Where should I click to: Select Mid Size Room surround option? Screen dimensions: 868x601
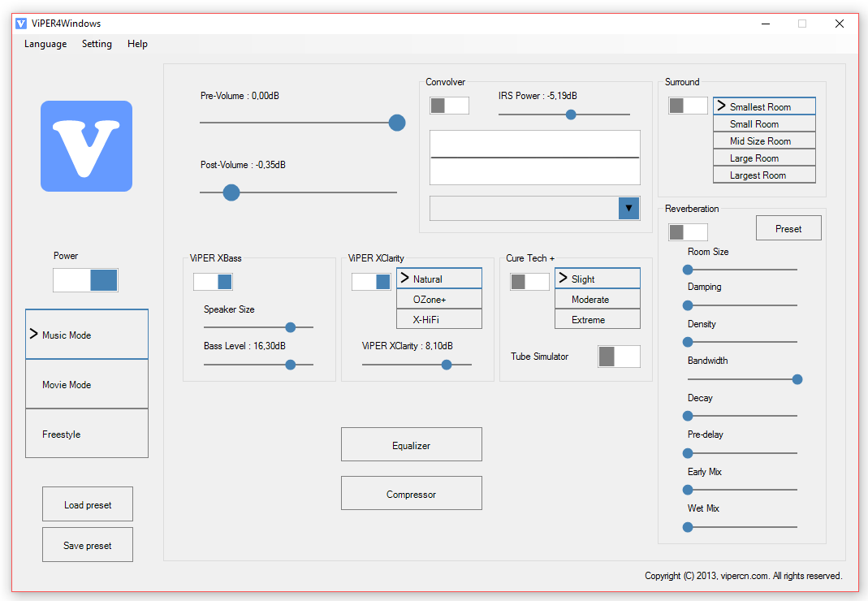click(x=765, y=141)
